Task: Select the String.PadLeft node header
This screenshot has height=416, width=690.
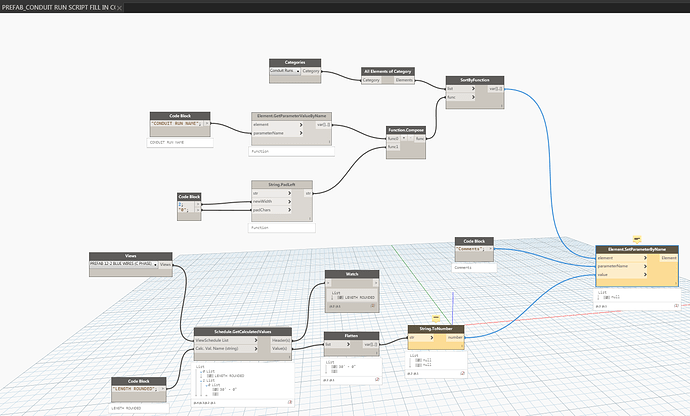Action: click(x=282, y=184)
